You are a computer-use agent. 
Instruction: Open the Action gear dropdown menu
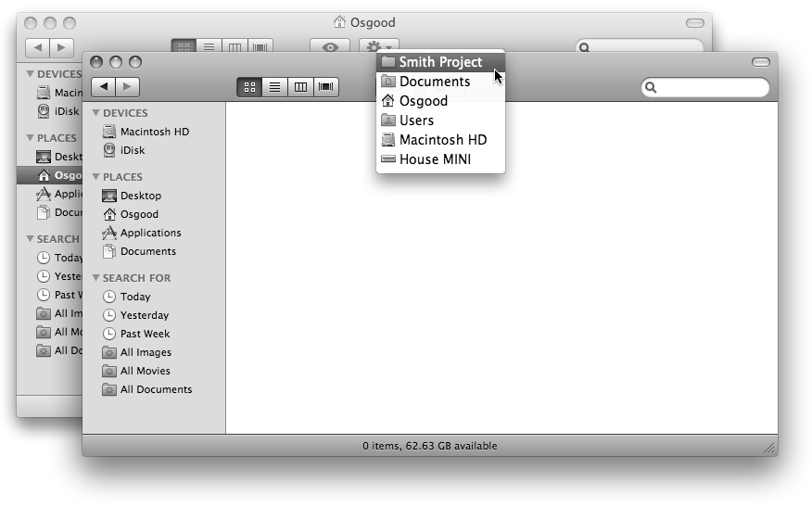click(x=378, y=47)
